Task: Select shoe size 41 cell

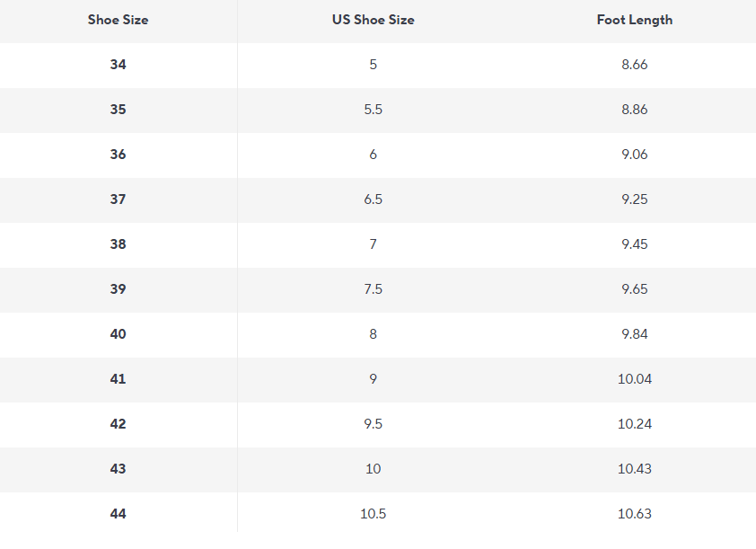Action: click(x=119, y=378)
